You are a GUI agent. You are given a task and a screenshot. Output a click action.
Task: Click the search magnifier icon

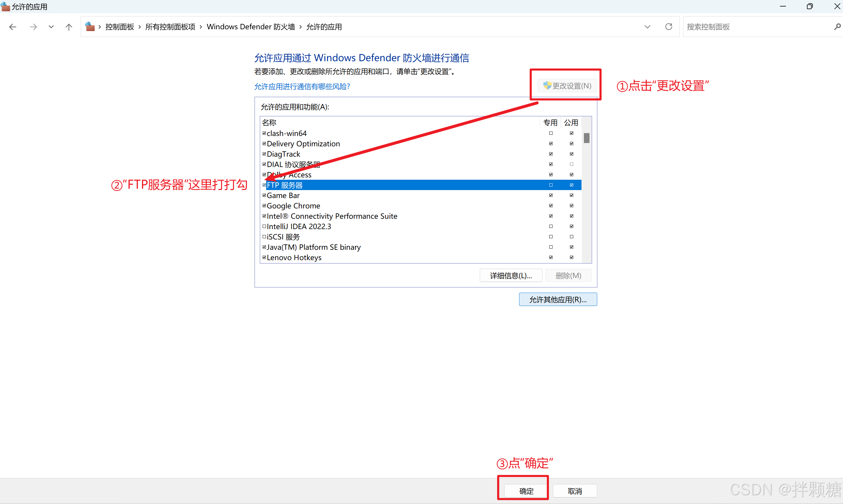point(837,27)
